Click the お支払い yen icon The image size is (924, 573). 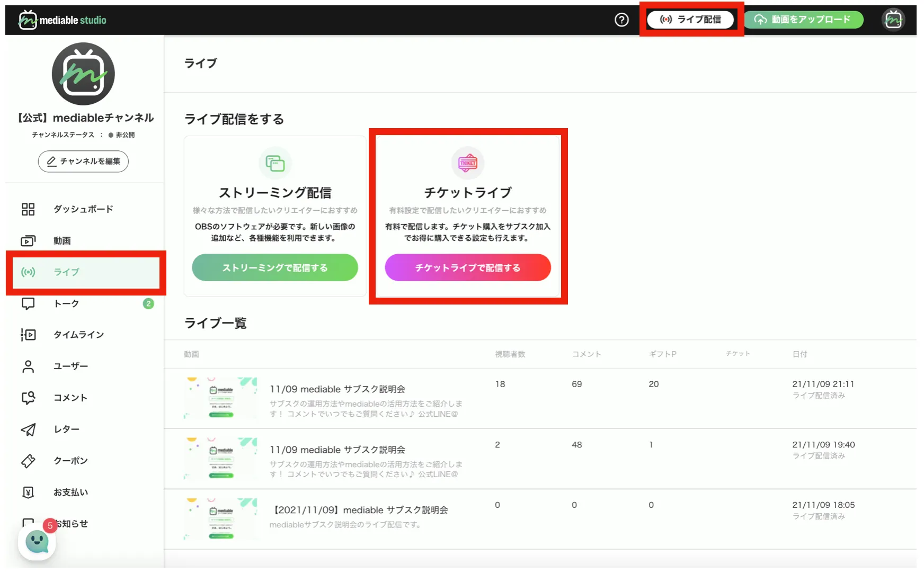[x=28, y=493]
